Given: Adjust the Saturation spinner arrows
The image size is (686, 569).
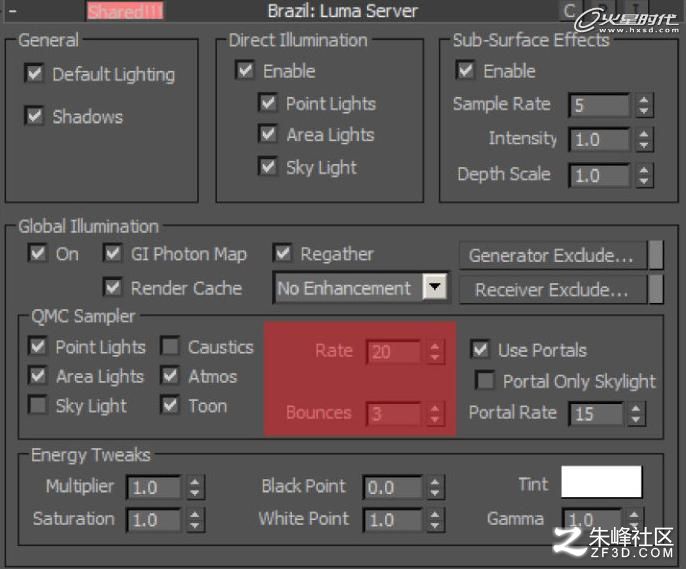Looking at the screenshot, I should click(195, 520).
